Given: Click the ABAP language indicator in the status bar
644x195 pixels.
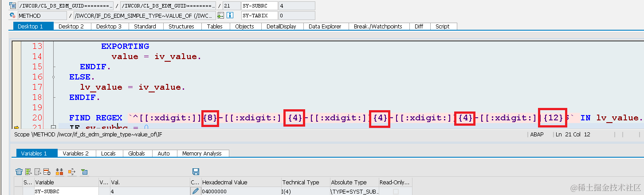Looking at the screenshot, I should 537,134.
